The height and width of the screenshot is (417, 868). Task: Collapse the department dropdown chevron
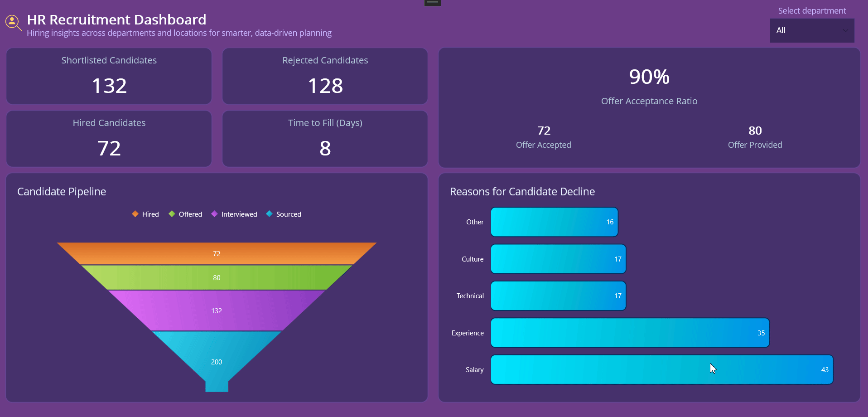pyautogui.click(x=844, y=30)
